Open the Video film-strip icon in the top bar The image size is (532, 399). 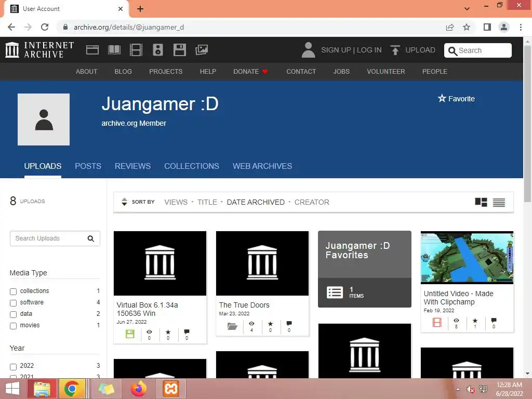coord(136,50)
